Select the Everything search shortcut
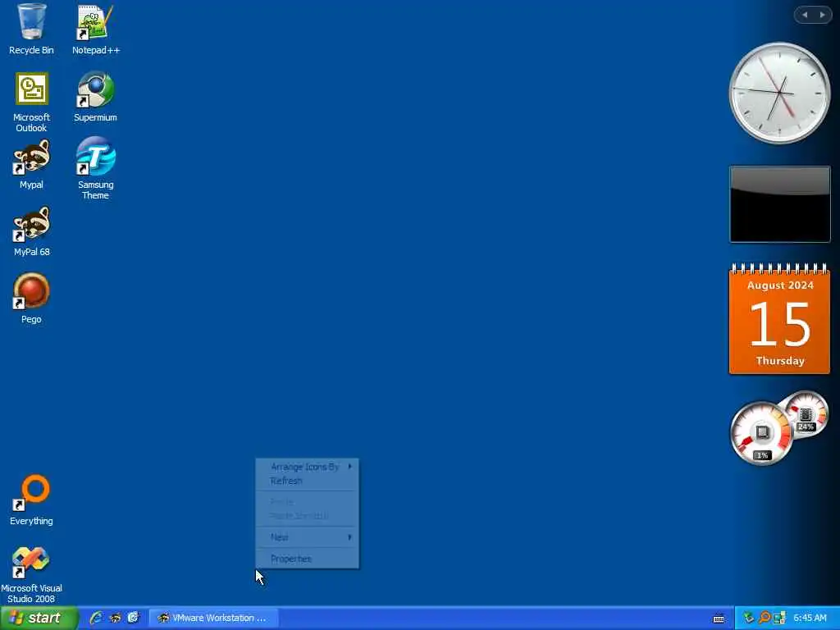The height and width of the screenshot is (630, 840). (31, 500)
